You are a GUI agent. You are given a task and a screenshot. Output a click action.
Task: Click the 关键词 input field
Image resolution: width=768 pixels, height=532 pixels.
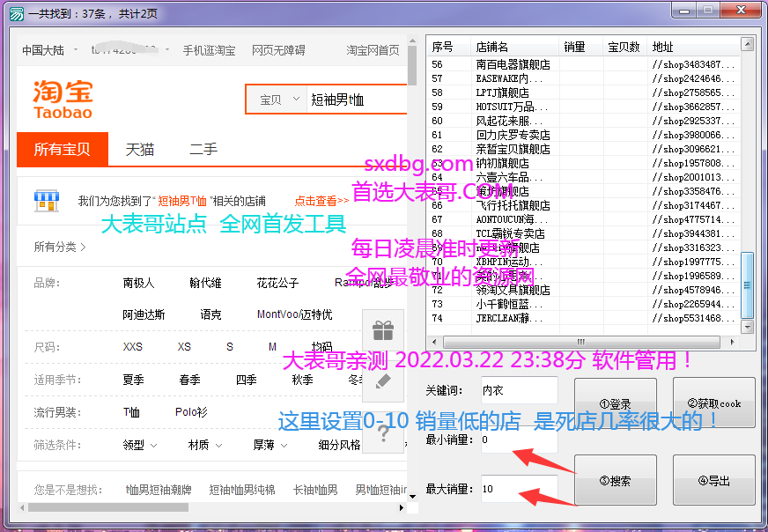519,389
